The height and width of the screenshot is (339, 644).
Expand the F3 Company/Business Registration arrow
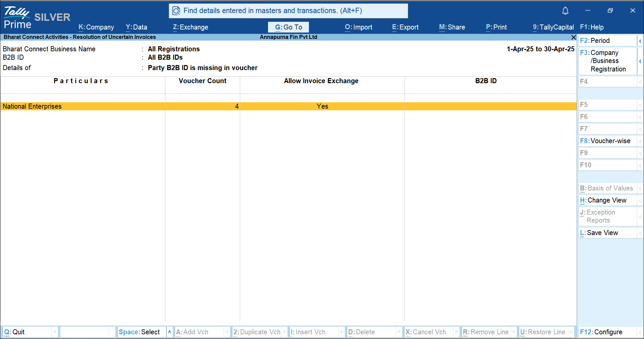(640, 61)
